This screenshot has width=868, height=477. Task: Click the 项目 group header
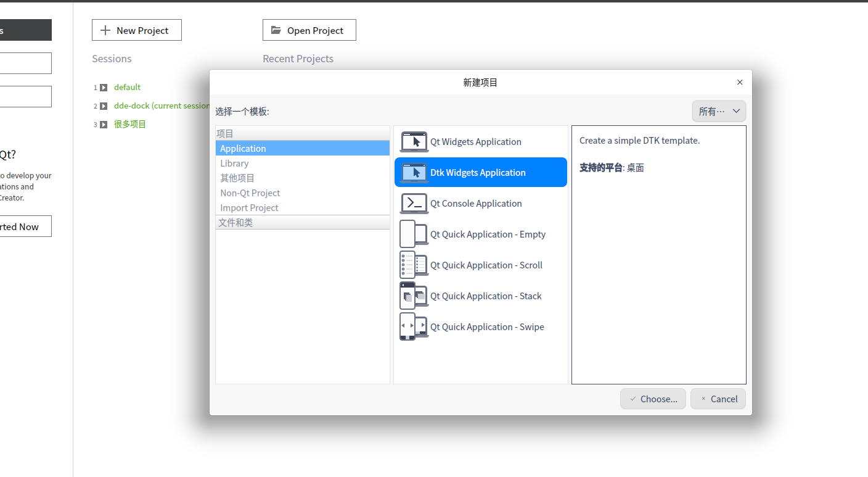[303, 133]
